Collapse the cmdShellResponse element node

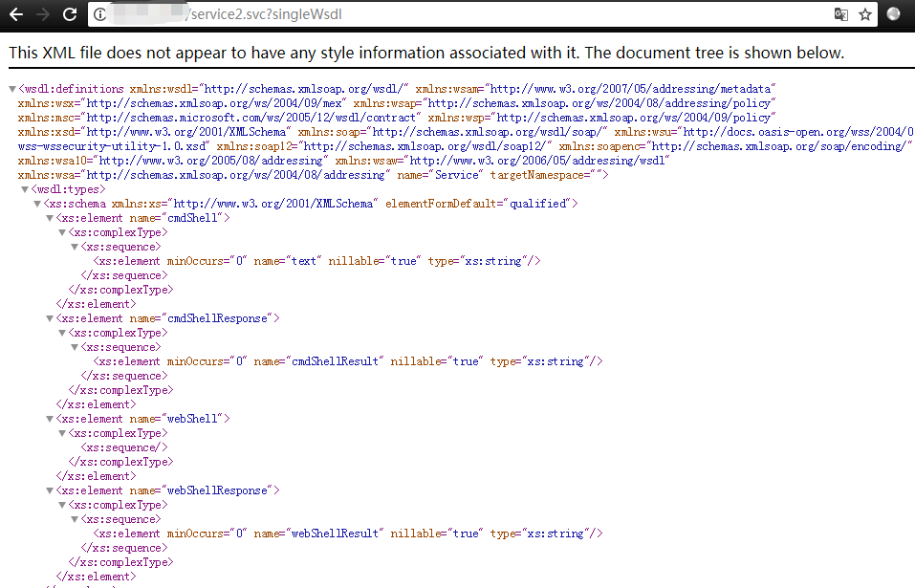tap(50, 318)
